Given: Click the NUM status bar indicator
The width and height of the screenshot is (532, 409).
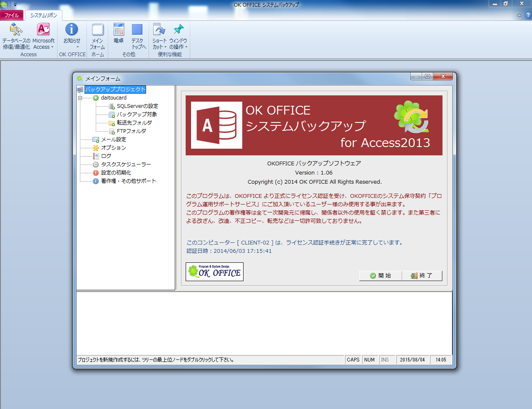Looking at the screenshot, I should [369, 360].
